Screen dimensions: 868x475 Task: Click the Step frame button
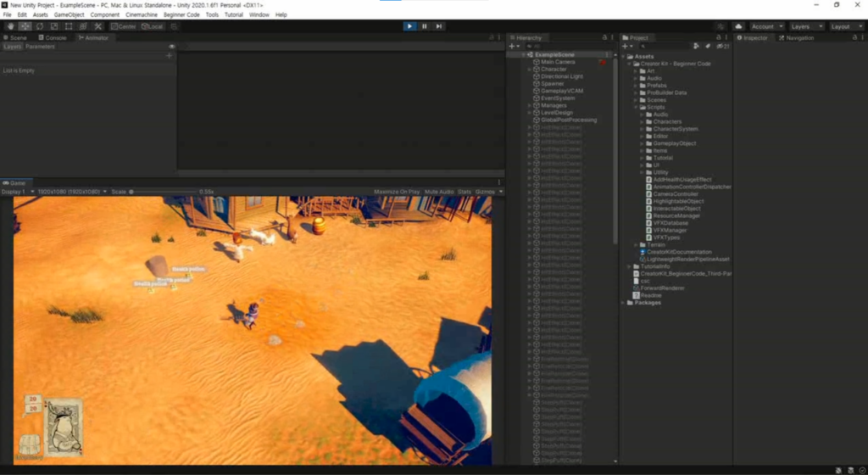(439, 26)
